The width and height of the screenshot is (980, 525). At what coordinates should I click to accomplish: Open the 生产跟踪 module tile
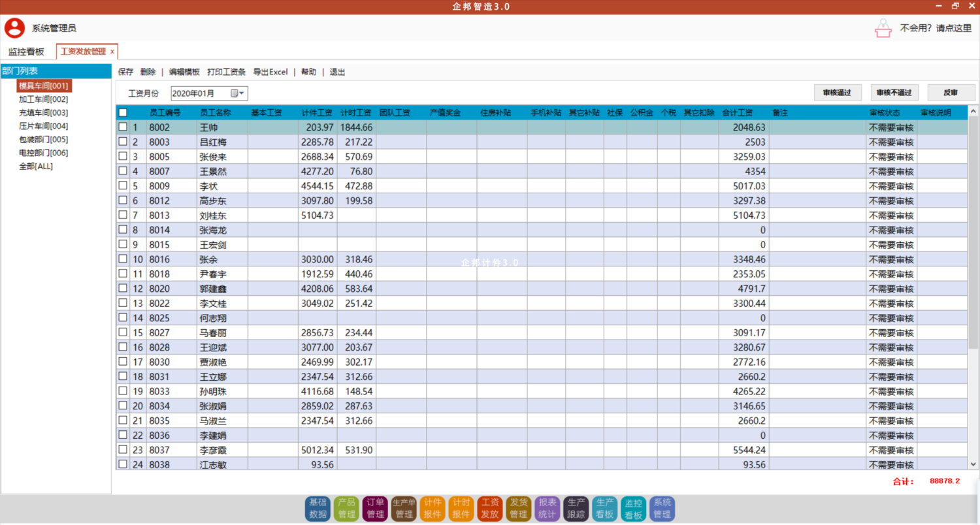(x=576, y=508)
